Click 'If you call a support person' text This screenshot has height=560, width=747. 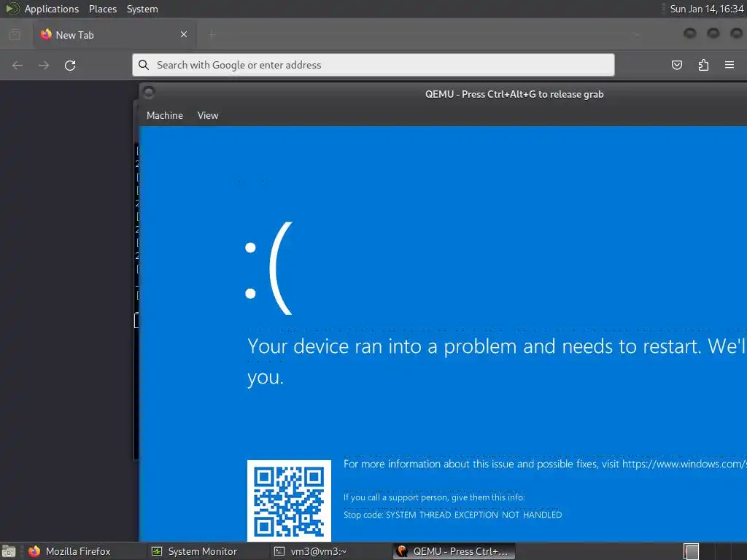pos(434,497)
